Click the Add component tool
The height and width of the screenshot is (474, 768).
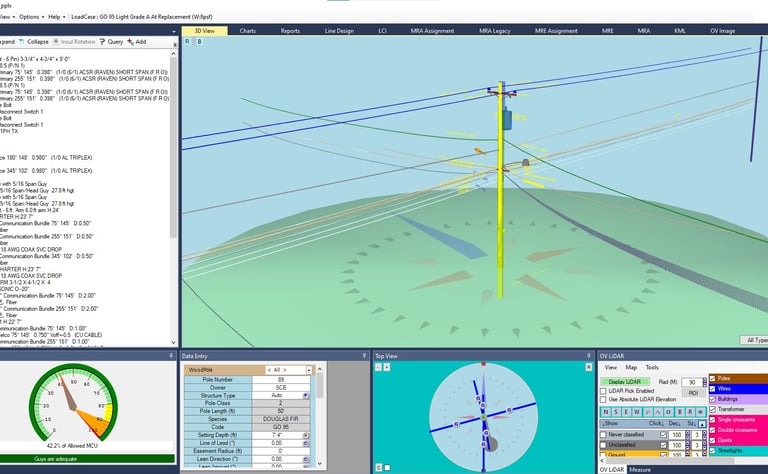[x=137, y=42]
